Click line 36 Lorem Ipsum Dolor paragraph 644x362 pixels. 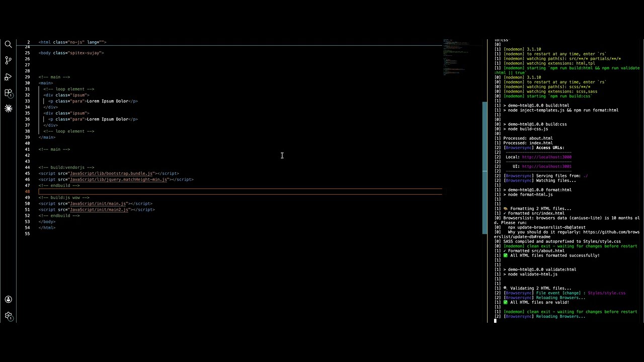click(x=93, y=119)
